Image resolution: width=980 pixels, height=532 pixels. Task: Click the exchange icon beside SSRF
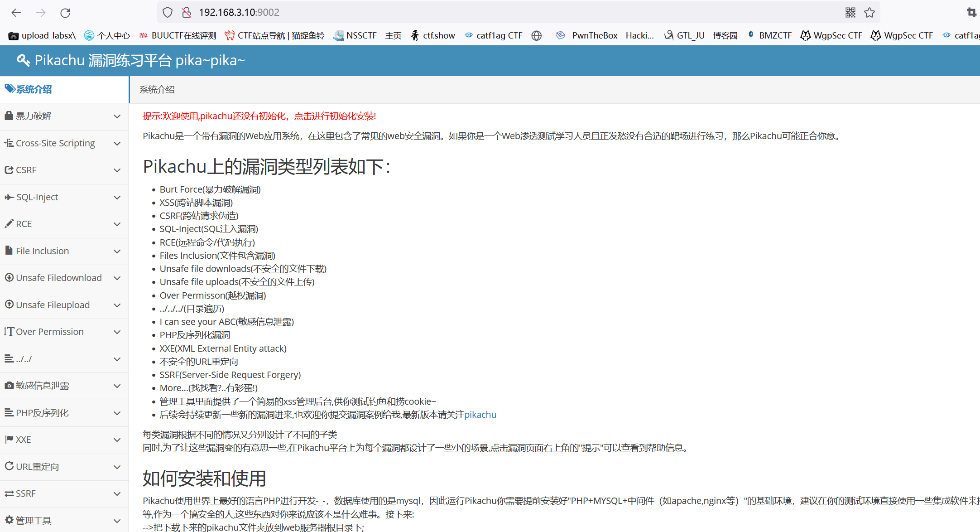point(9,493)
